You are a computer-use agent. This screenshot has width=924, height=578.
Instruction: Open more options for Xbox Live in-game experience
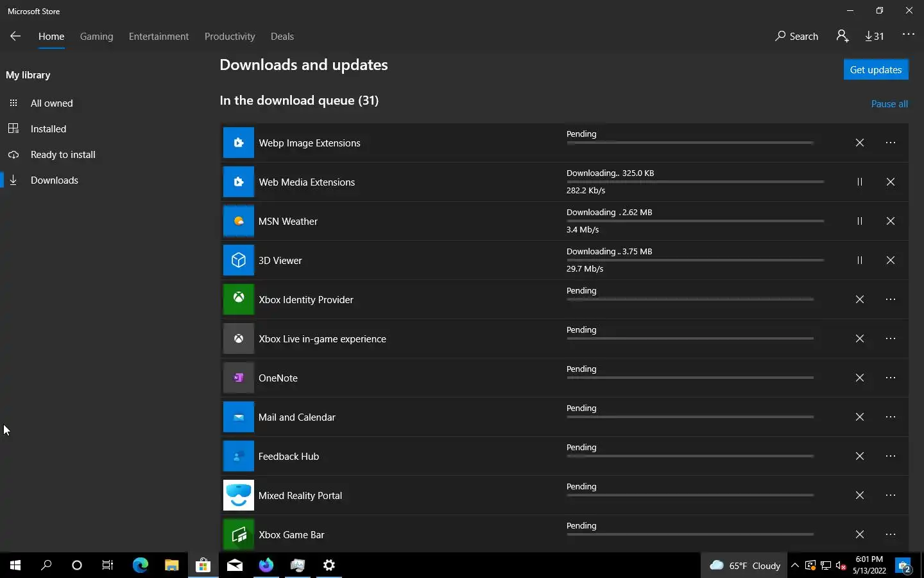891,338
